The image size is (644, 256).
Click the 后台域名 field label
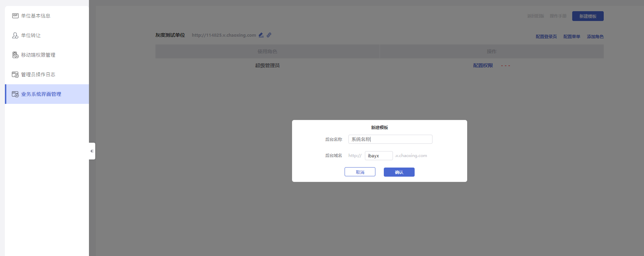(334, 156)
